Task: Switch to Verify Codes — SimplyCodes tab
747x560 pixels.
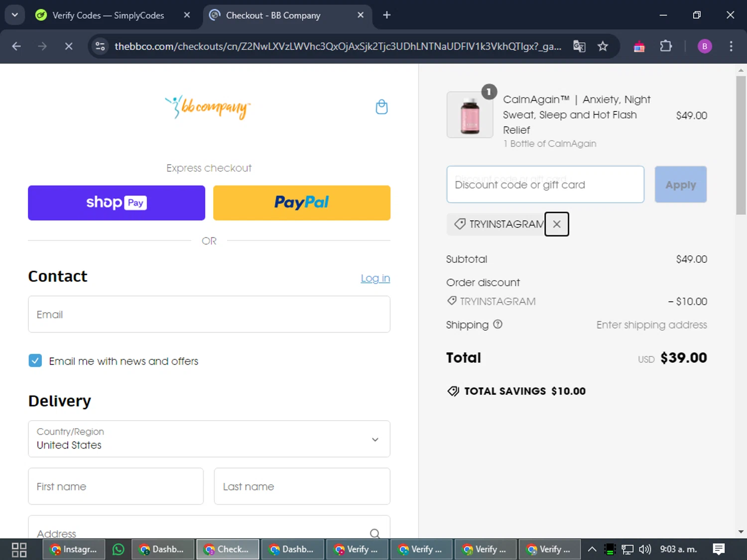Action: 108,15
